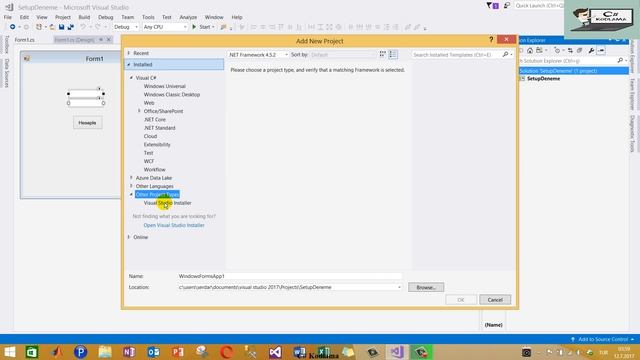Open Word from the taskbar
This screenshot has height=360, width=640.
click(299, 352)
